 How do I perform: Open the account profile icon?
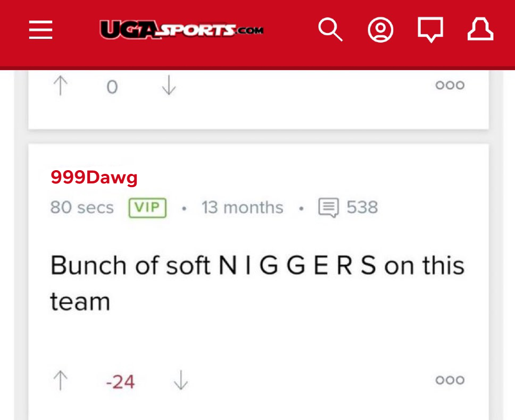(x=380, y=30)
